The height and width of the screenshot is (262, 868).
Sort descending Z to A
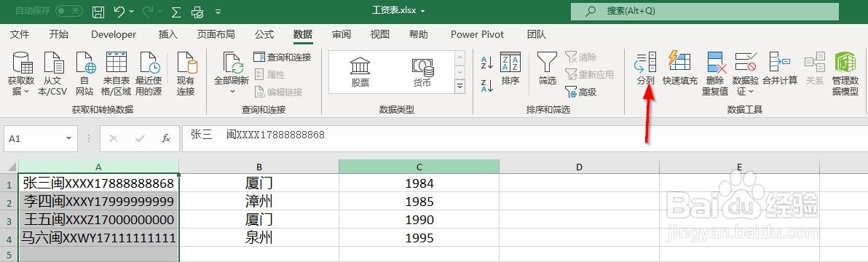point(486,86)
